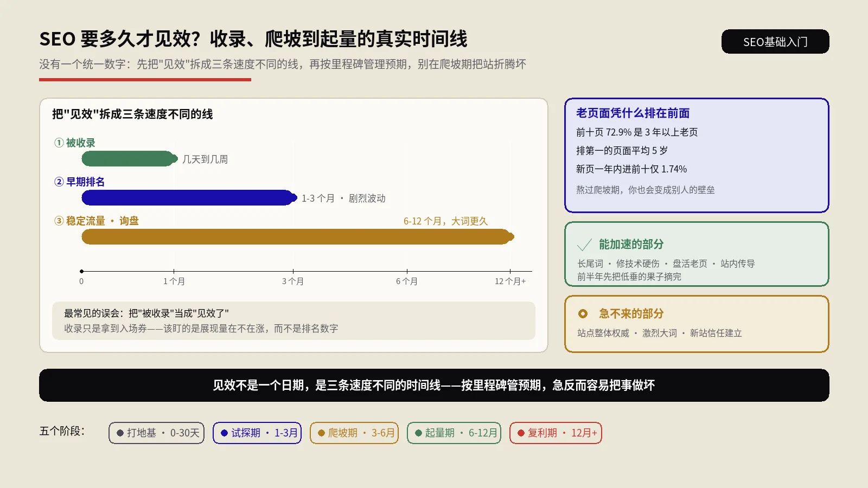Click the red dot in 复利期 chip
868x488 pixels.
click(x=521, y=433)
